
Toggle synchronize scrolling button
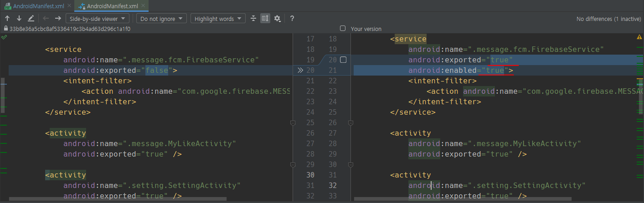(x=265, y=19)
